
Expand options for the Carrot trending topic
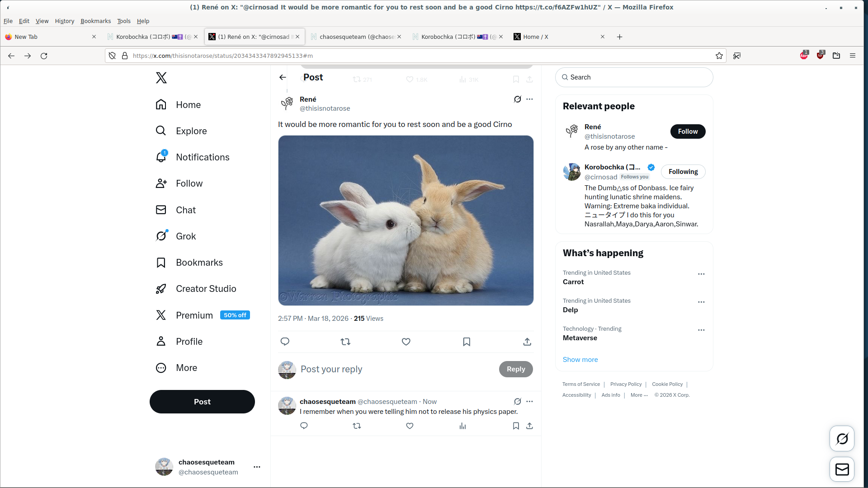point(701,274)
